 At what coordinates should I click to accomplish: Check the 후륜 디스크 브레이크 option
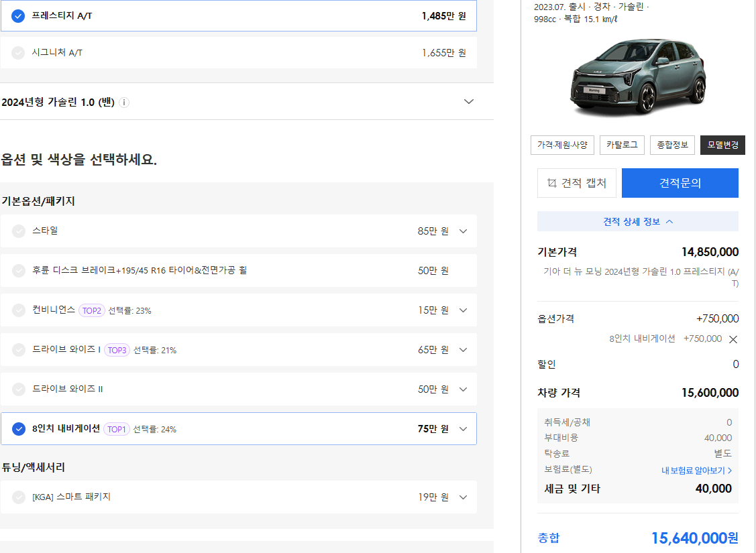pos(18,271)
